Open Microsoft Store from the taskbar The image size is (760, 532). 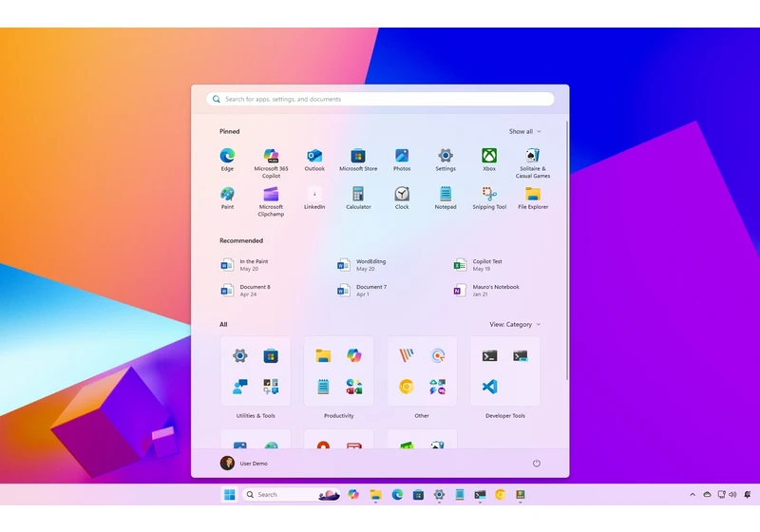(418, 494)
